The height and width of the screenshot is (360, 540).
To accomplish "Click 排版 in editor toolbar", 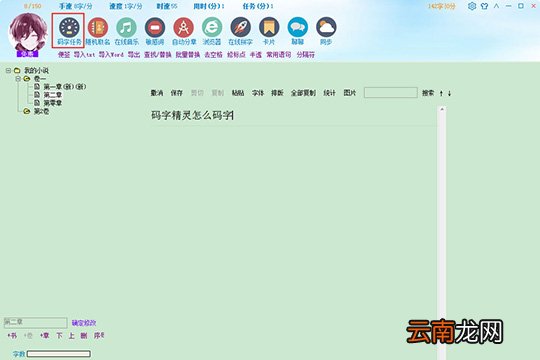I will pyautogui.click(x=277, y=93).
